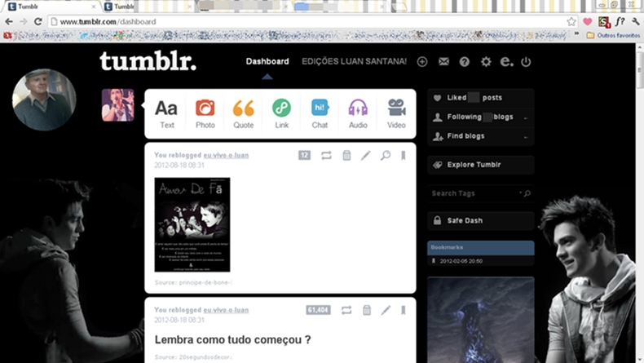The image size is (644, 363).
Task: Open the inbox envelope icon
Action: click(443, 62)
